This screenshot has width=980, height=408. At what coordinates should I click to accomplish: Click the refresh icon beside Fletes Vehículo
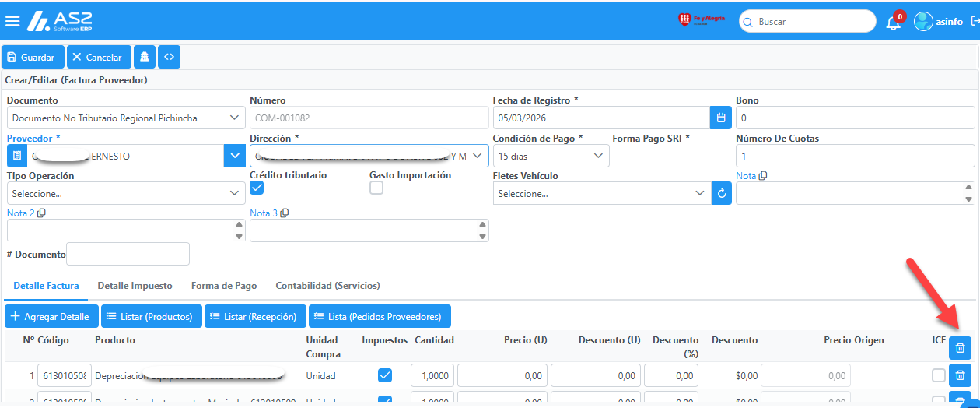click(x=722, y=193)
